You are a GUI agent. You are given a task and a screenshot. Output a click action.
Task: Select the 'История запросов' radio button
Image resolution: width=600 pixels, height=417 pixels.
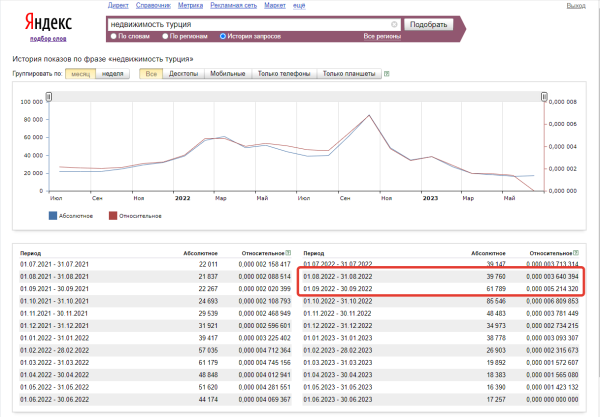click(x=223, y=36)
